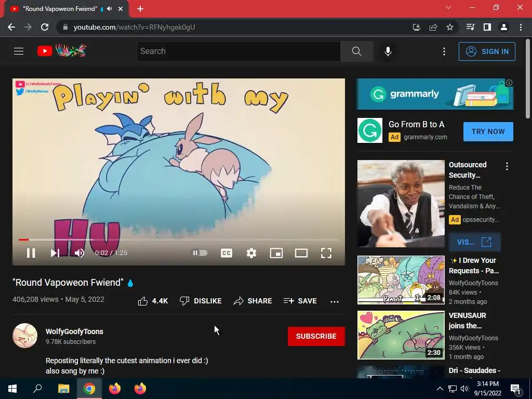Subscribe to WolfyGoofyToons channel

pyautogui.click(x=316, y=336)
